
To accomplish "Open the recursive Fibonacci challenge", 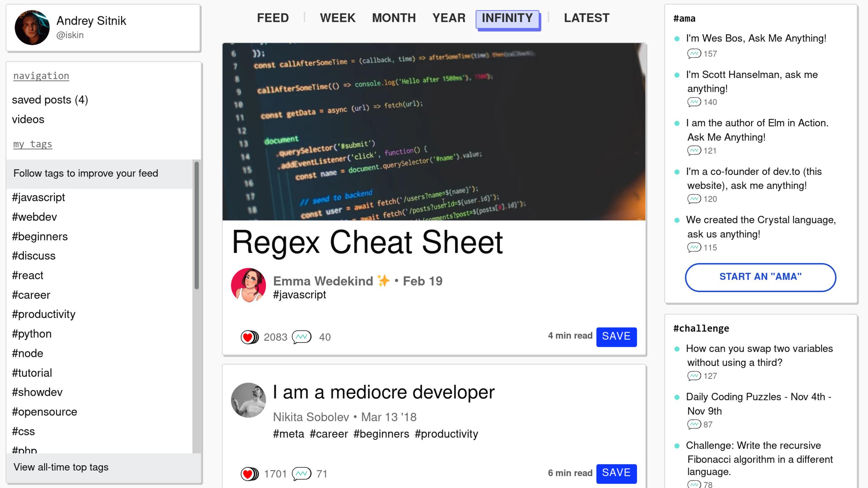I will tap(759, 459).
